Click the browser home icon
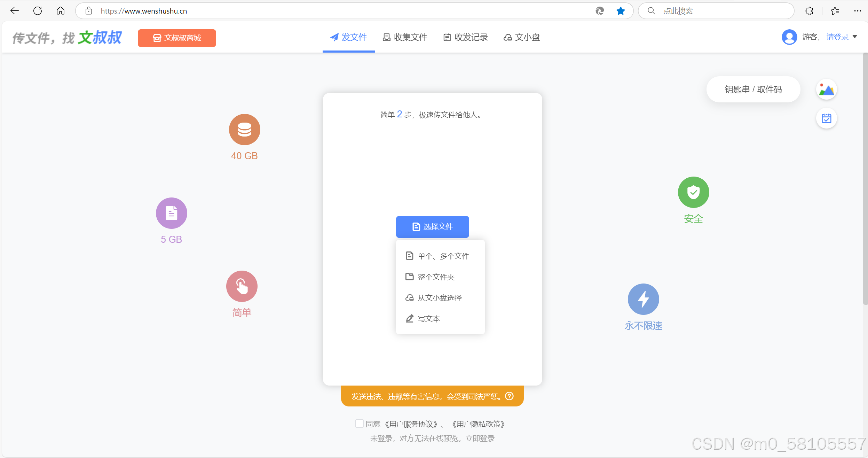The width and height of the screenshot is (868, 458). pyautogui.click(x=61, y=11)
